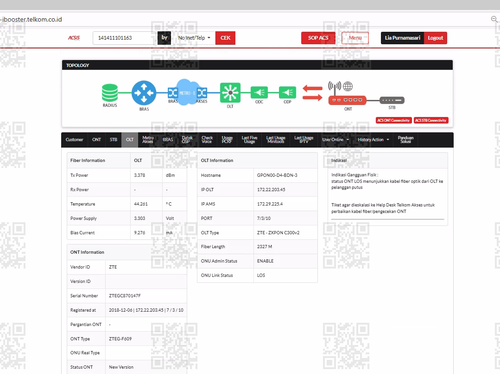This screenshot has width=500, height=374.
Task: Click the browser zoom magnifier icon
Action: [x=494, y=19]
